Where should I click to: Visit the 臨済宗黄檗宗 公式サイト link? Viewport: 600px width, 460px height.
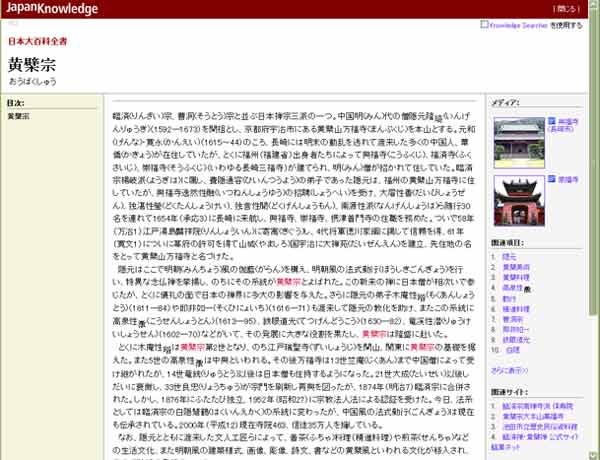coord(540,437)
